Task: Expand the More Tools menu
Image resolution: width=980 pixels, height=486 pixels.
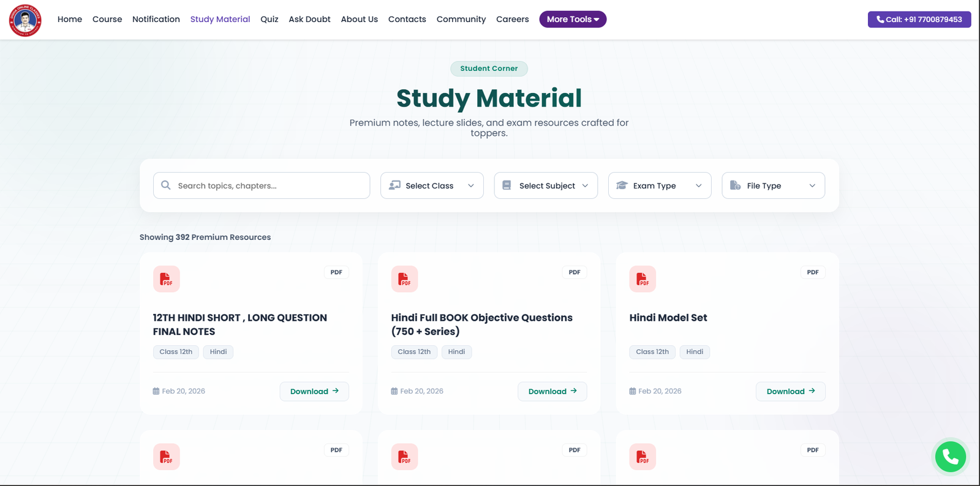Action: [573, 19]
